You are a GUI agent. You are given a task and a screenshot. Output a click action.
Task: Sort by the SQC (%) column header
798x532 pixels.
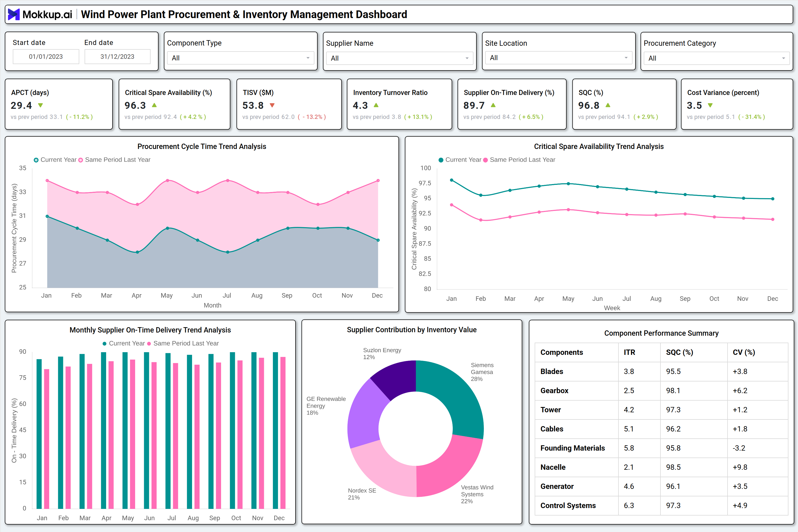(x=679, y=352)
